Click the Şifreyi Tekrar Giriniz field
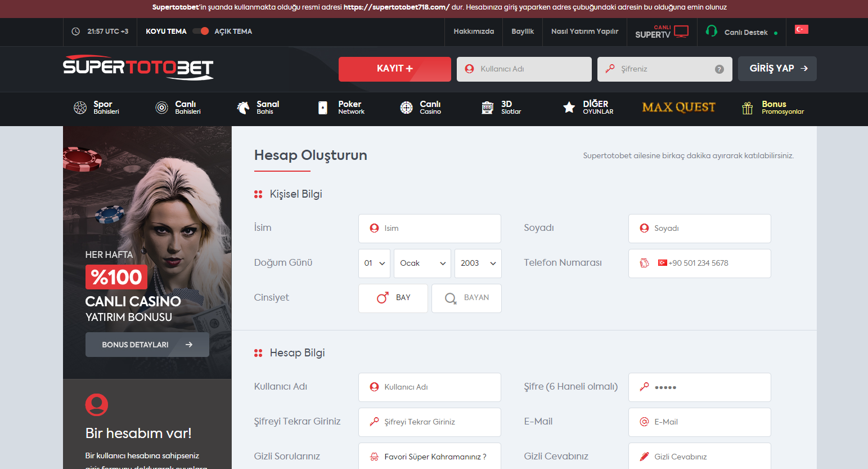Viewport: 868px width, 469px height. tap(430, 422)
